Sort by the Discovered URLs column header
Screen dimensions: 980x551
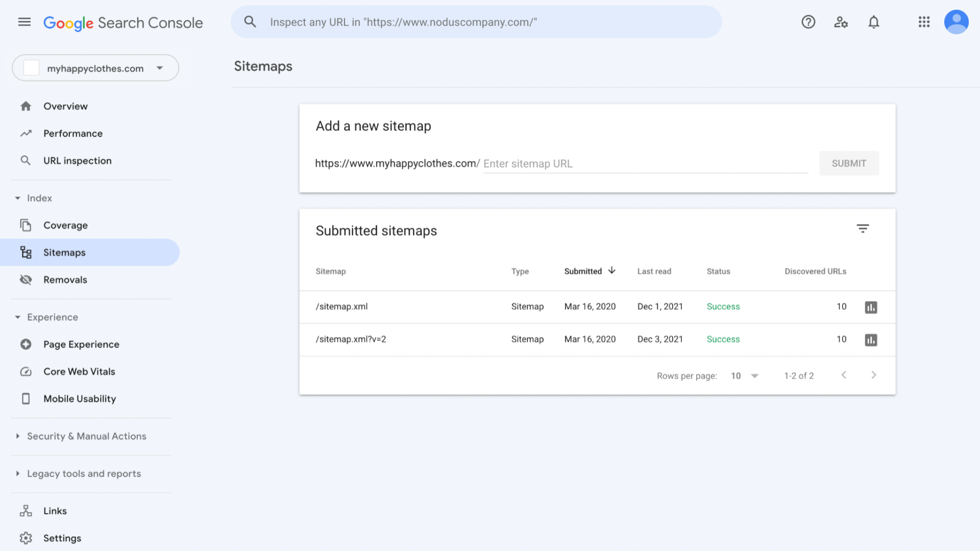point(815,271)
